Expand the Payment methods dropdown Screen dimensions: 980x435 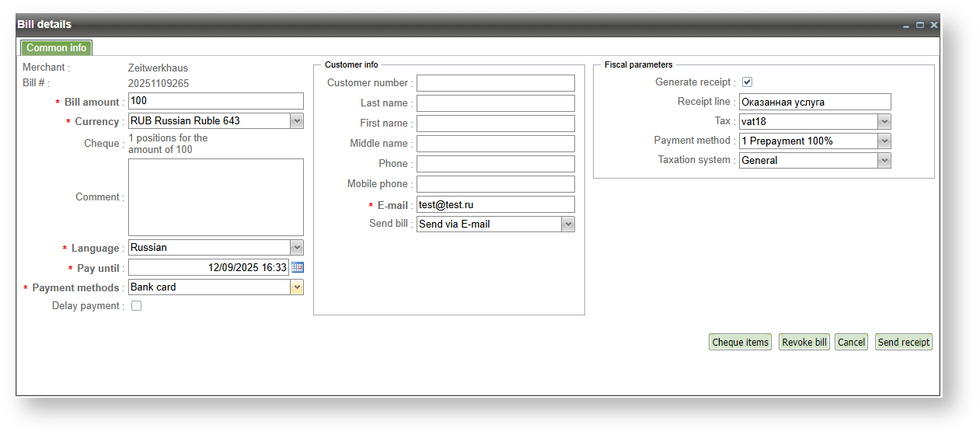pos(296,287)
